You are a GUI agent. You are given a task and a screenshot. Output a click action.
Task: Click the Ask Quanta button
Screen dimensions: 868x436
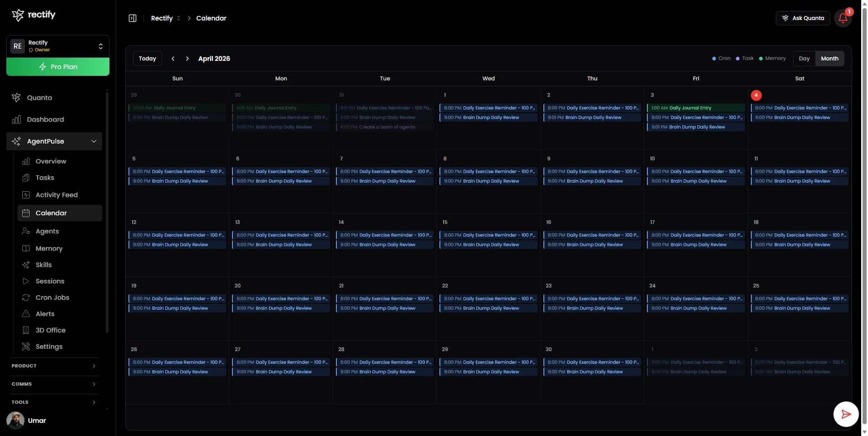click(x=803, y=18)
